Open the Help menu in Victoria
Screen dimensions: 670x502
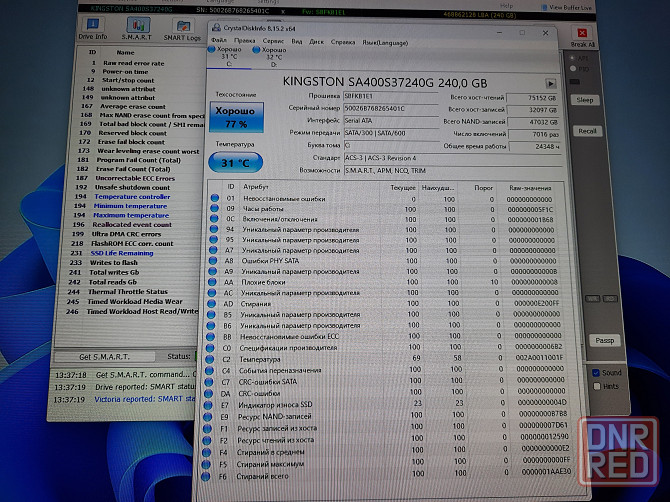pyautogui.click(x=506, y=6)
